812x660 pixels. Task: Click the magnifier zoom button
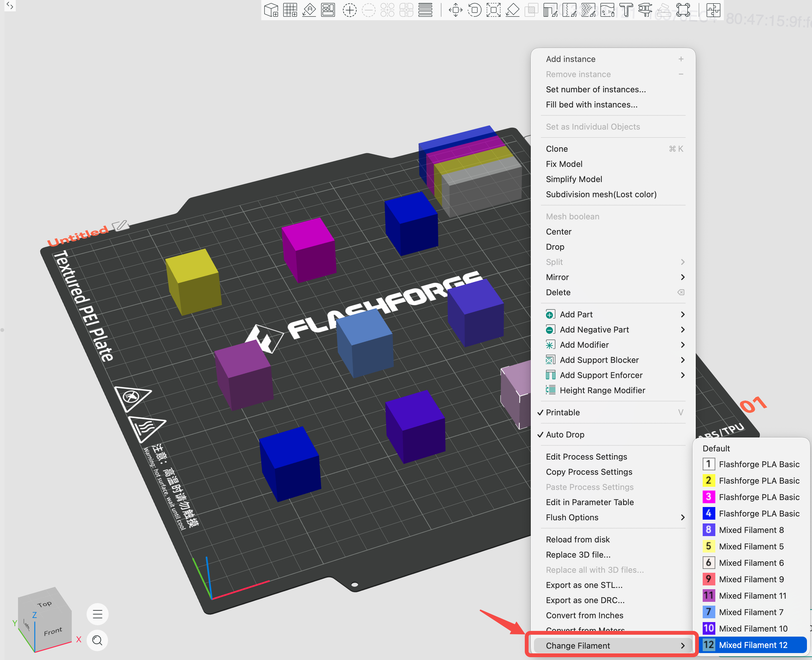click(x=98, y=641)
